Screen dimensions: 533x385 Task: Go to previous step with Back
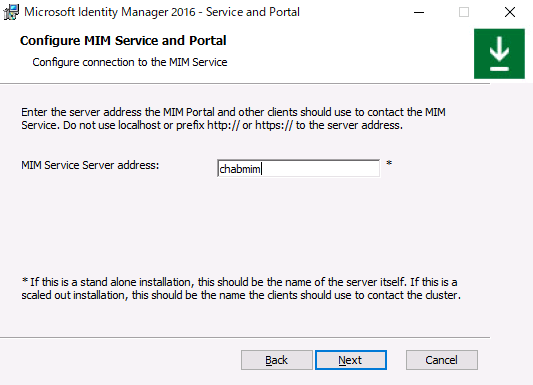276,360
